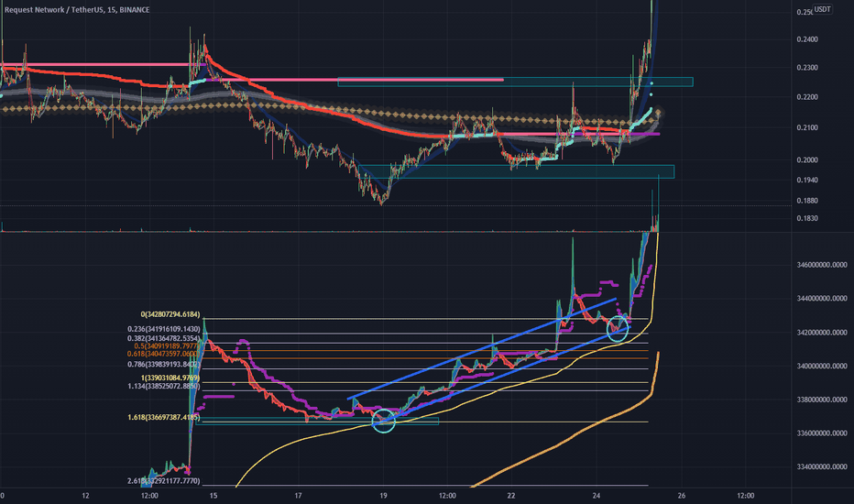Select the 0.2000 price axis label

point(807,160)
